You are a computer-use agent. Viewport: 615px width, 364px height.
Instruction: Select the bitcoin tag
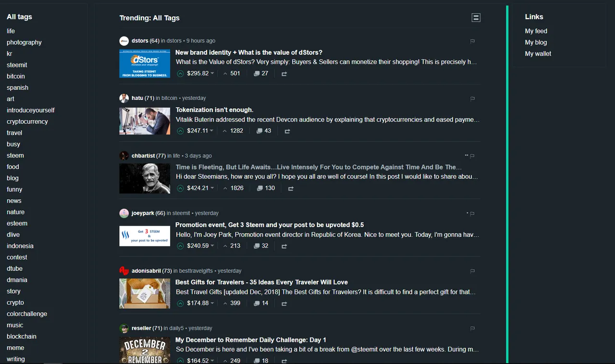click(16, 76)
